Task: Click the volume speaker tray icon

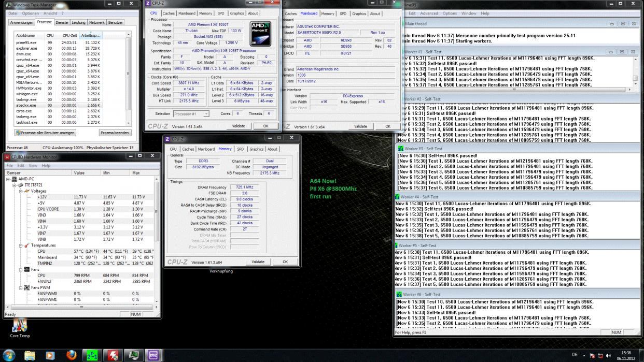Action: 608,355
